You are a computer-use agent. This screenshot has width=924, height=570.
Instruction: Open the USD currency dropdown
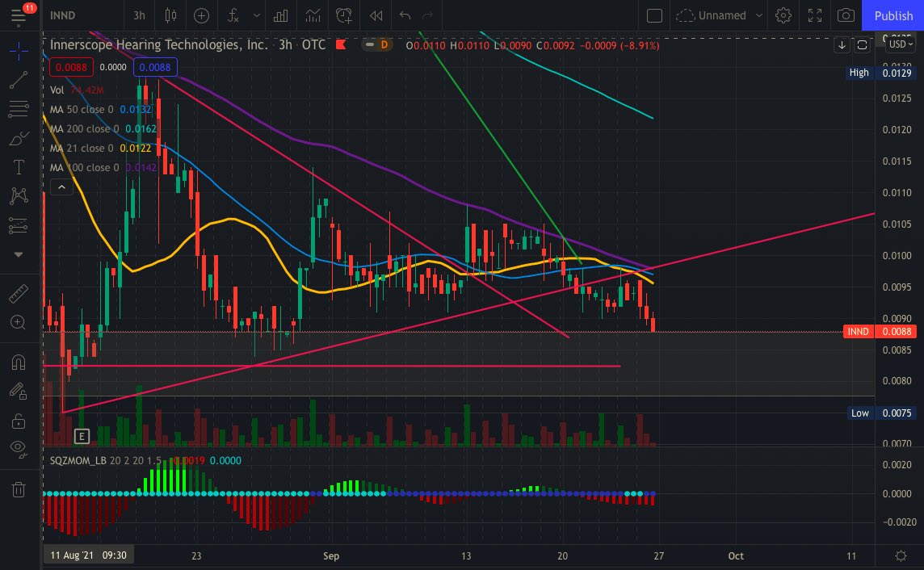click(x=901, y=44)
